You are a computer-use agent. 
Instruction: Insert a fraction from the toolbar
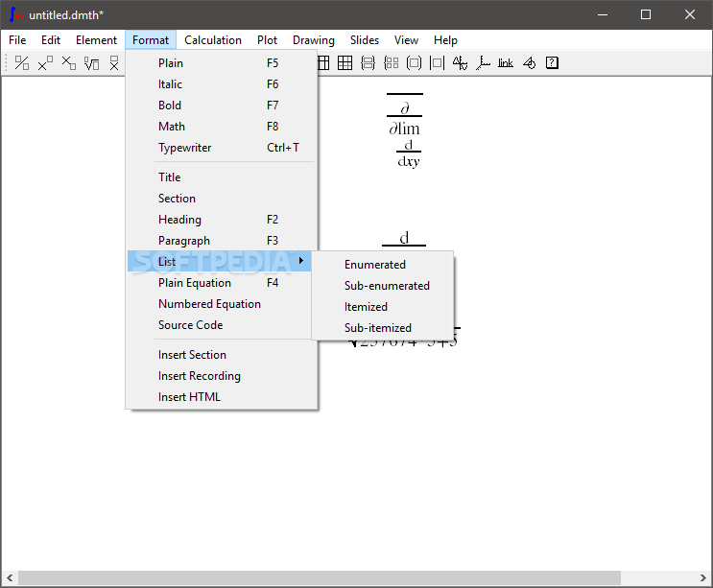22,62
